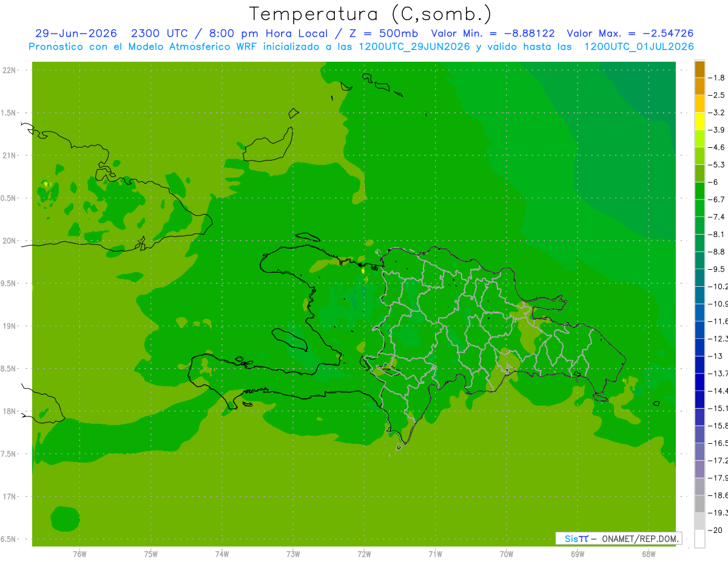Click '8:00 pm Hora Local' text
The image size is (728, 562).
tap(268, 33)
